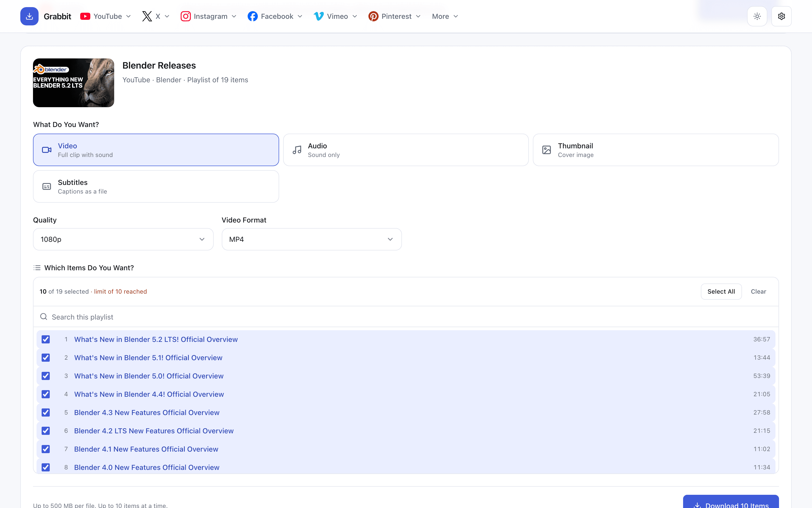
Task: Click the X logo icon
Action: pyautogui.click(x=147, y=16)
